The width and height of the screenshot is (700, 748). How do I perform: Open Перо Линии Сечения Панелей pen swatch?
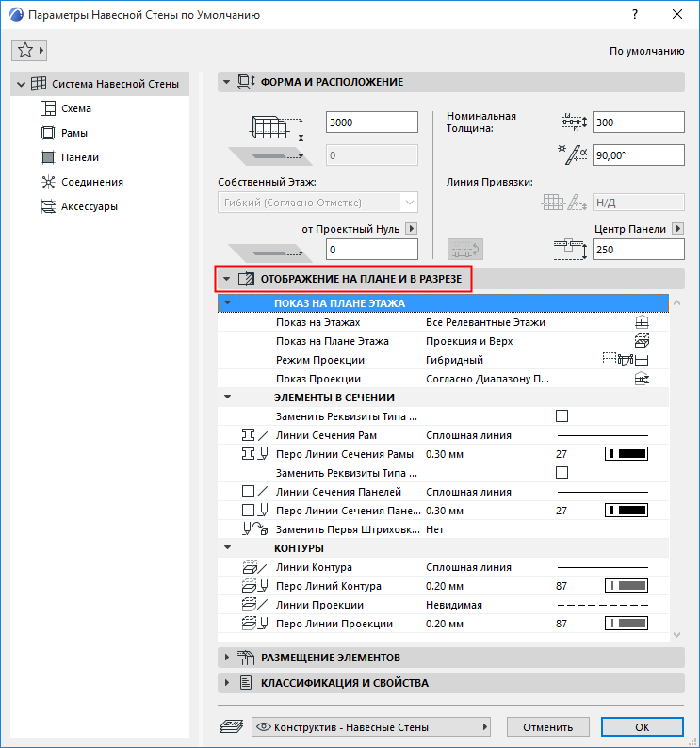tap(627, 511)
